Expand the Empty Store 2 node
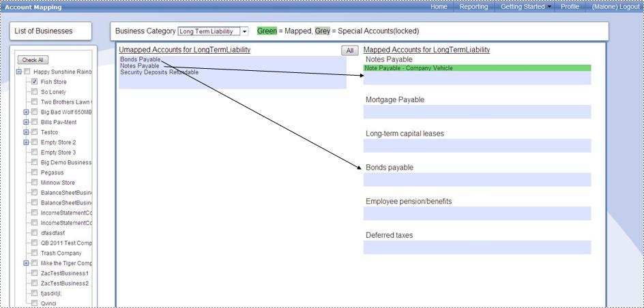Screen dimensions: 644x308 [x=27, y=142]
